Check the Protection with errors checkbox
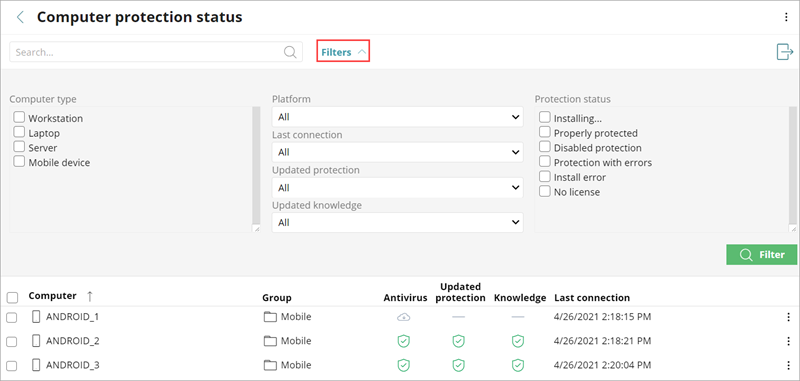Screen dimensions: 800x381 [x=545, y=162]
